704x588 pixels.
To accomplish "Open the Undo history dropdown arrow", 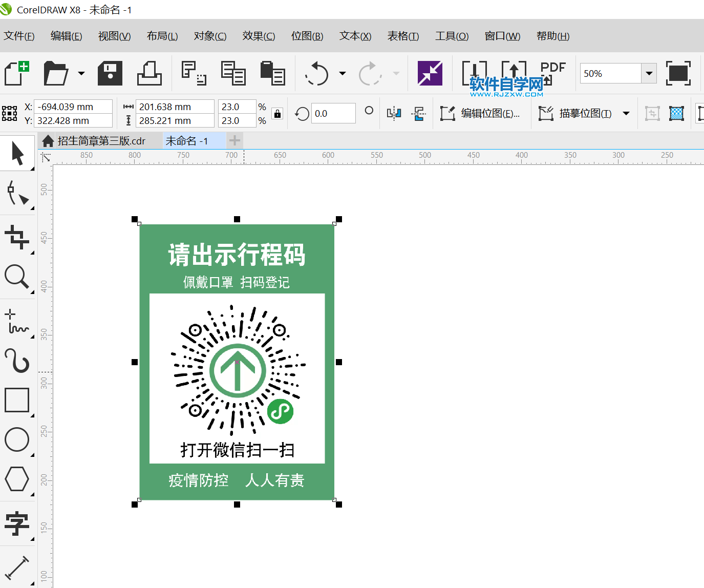I will 342,73.
